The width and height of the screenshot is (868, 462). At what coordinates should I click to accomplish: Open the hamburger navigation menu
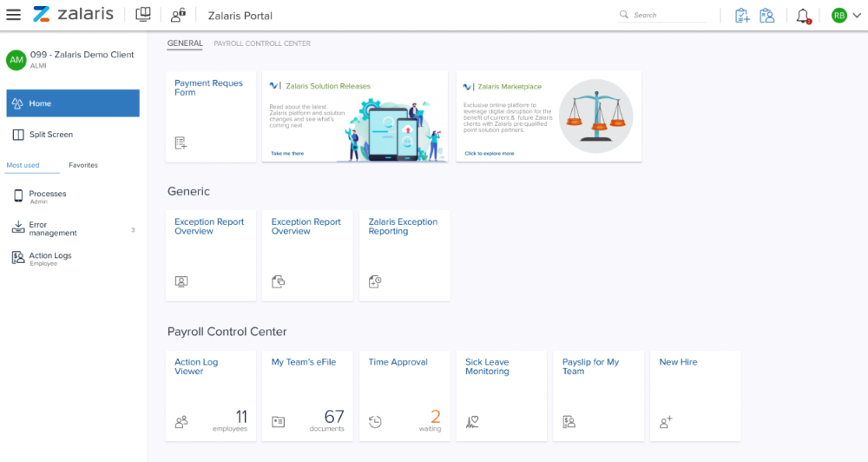point(13,15)
